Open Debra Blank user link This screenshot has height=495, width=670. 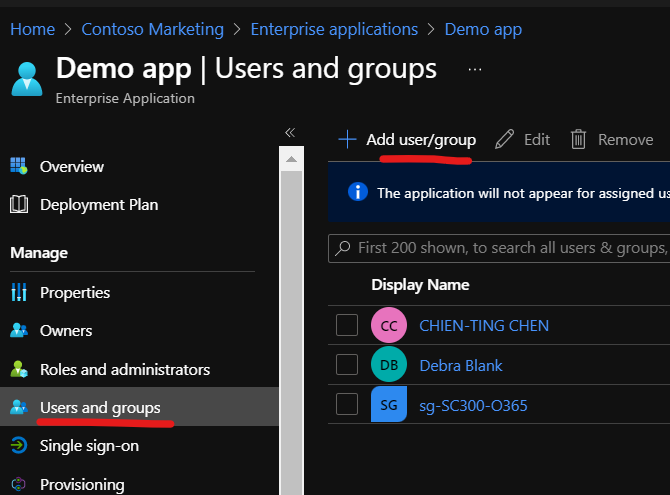coord(461,365)
